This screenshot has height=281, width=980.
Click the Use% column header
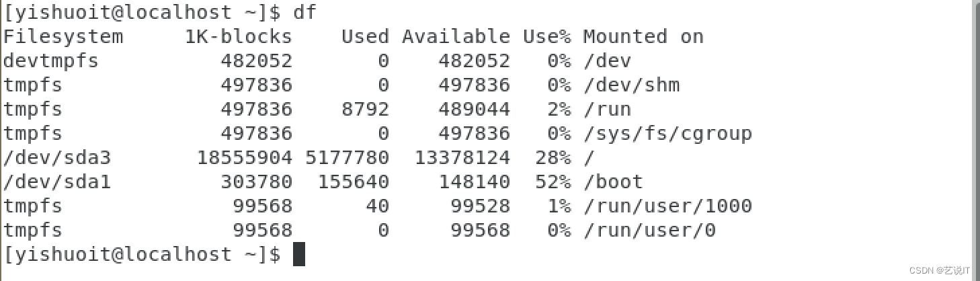click(x=546, y=36)
